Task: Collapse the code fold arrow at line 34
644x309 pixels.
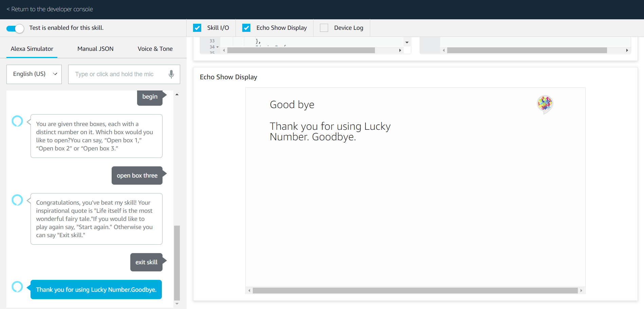Action: coord(217,47)
